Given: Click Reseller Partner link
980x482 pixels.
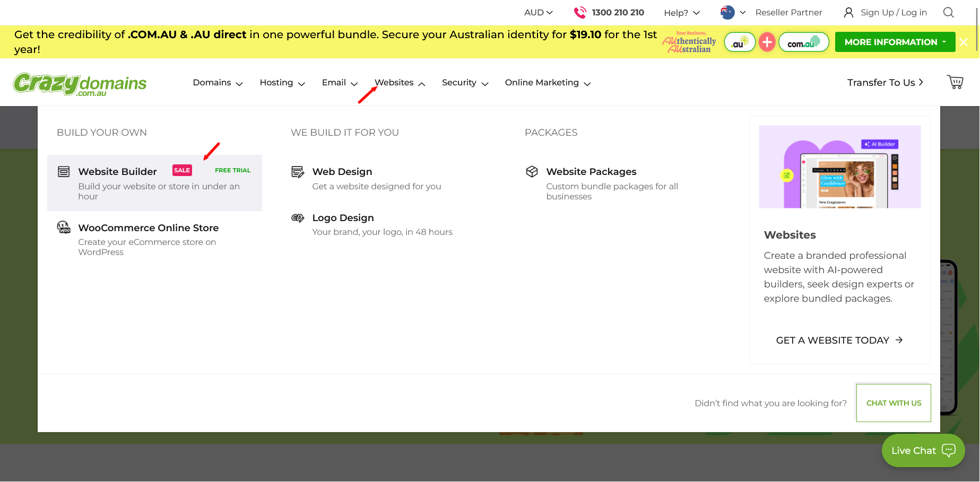Looking at the screenshot, I should [x=788, y=12].
